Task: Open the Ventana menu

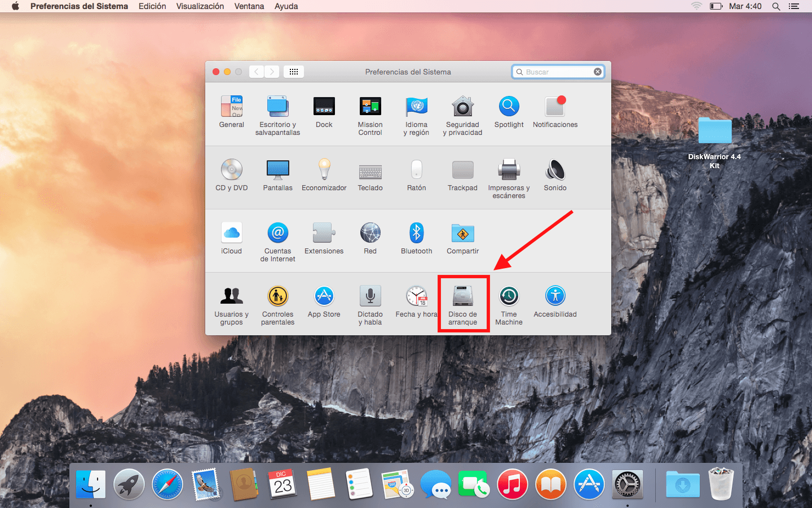Action: click(249, 6)
